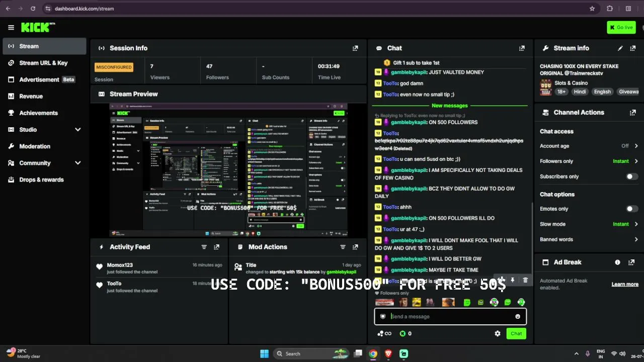Open Task View on taskbar
Image resolution: width=644 pixels, height=362 pixels.
pyautogui.click(x=358, y=353)
